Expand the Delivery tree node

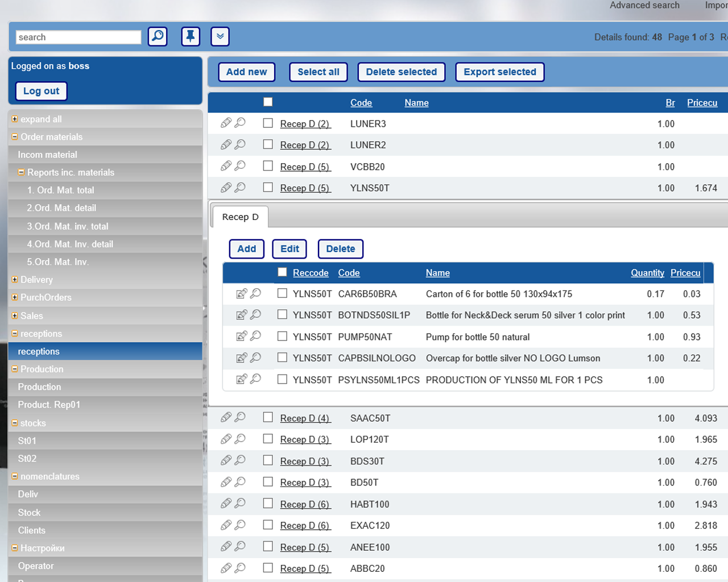(x=15, y=280)
